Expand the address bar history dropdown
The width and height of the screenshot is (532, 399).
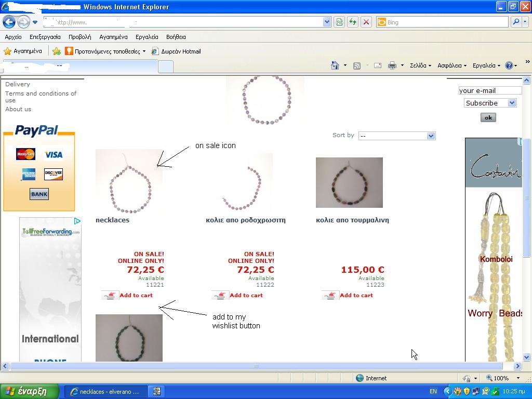coord(327,22)
